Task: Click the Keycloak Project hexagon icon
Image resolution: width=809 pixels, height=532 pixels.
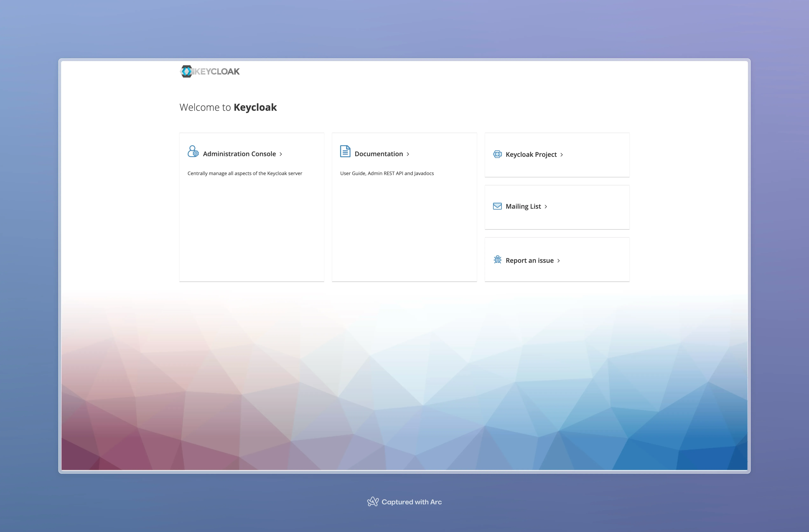Action: (497, 154)
